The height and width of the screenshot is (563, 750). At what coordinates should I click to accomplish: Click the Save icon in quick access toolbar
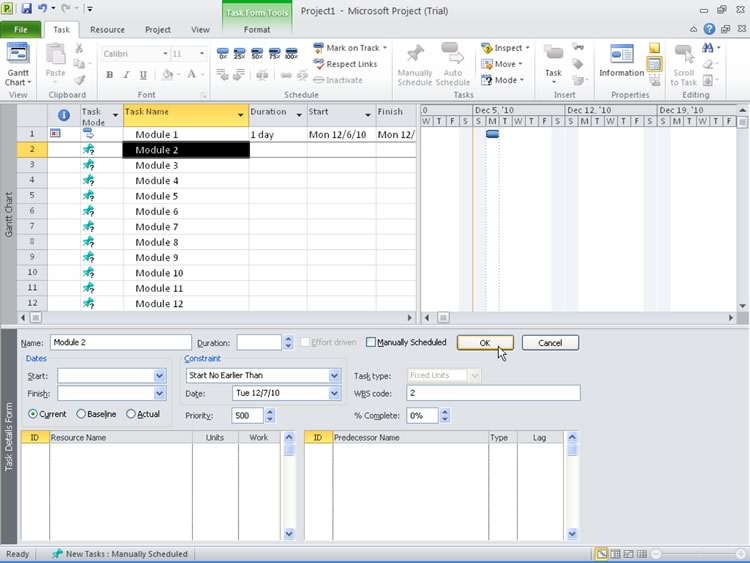click(x=27, y=9)
